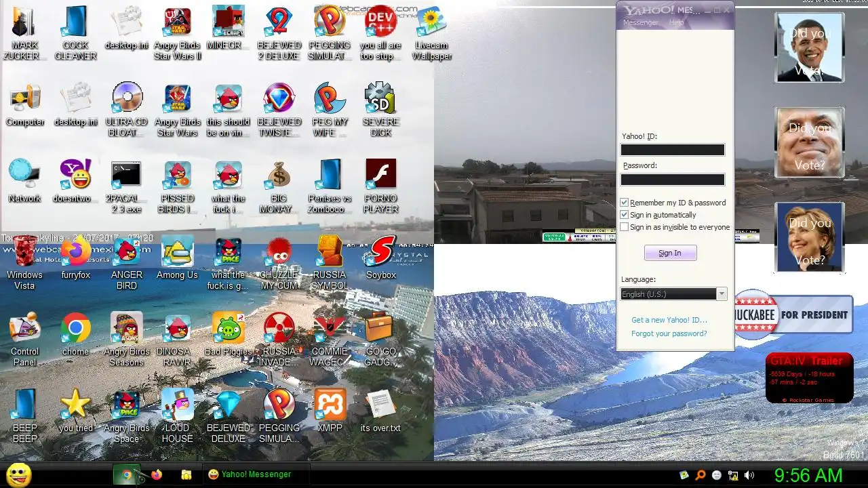Screen dimensions: 868x488
Task: Open the GTA:IV Trailer countdown gadget
Action: click(x=810, y=378)
